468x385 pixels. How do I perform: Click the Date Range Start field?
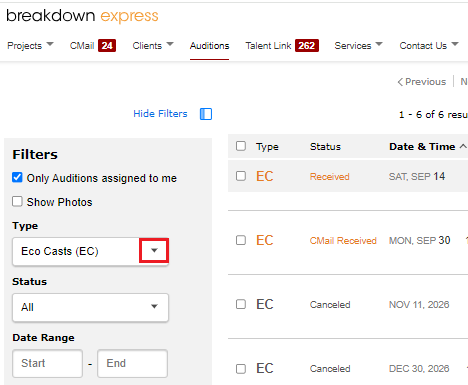click(x=47, y=363)
